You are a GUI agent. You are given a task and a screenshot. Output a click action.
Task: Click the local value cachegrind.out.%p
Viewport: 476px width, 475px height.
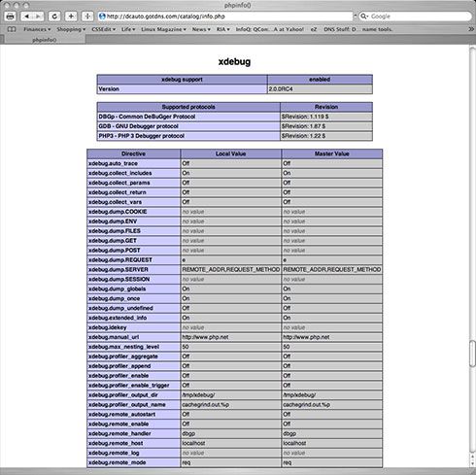[206, 405]
